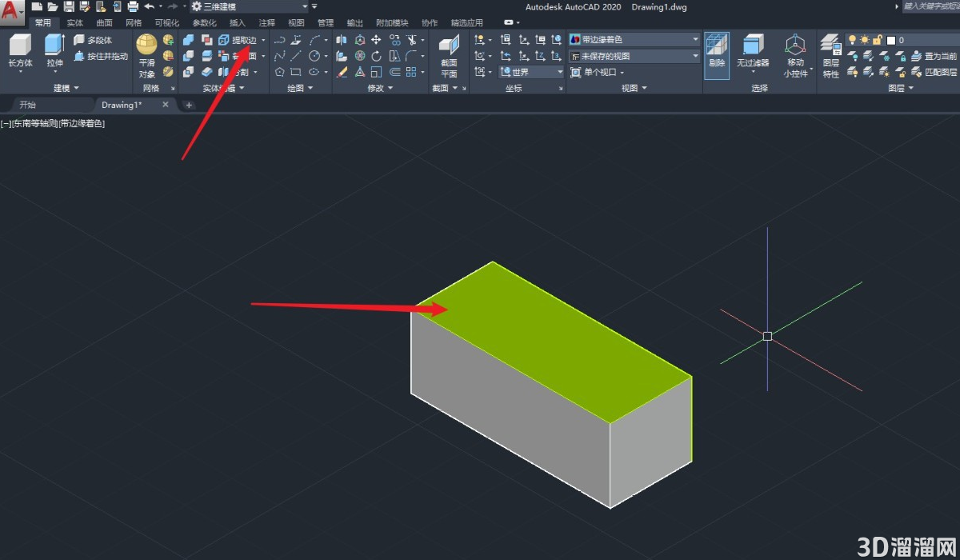Switch to the 网格 ribbon tab

(134, 23)
